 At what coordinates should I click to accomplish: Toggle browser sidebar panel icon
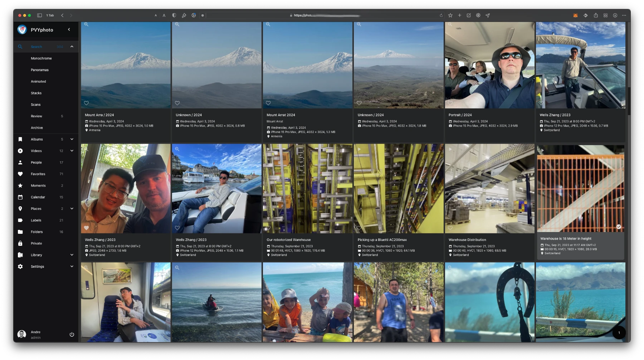point(40,15)
